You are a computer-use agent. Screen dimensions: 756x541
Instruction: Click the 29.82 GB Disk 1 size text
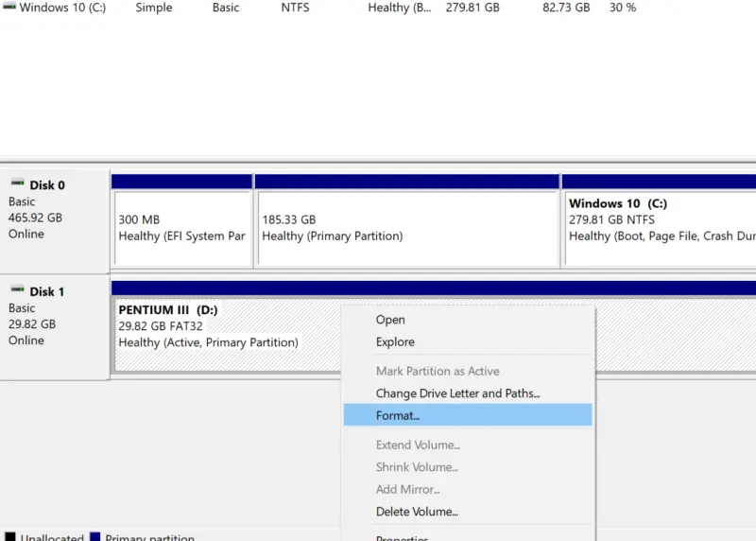32,324
